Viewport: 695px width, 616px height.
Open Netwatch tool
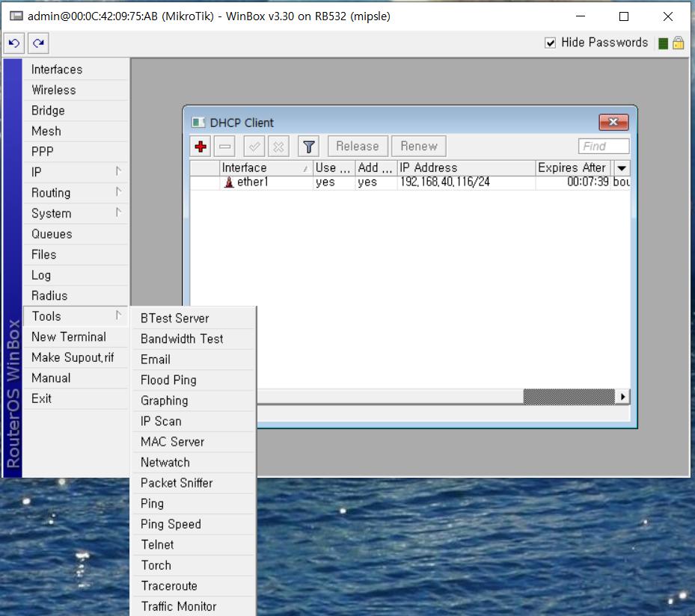click(194, 462)
